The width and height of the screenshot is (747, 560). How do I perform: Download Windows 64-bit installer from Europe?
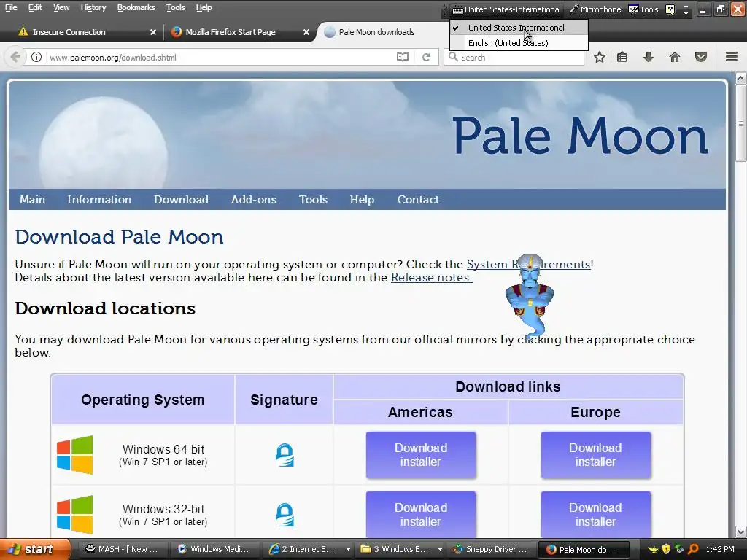coord(595,455)
